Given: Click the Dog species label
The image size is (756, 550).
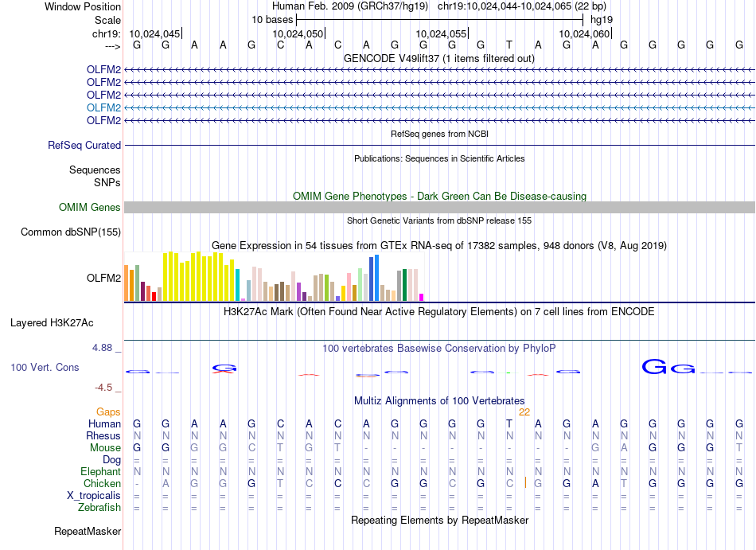Looking at the screenshot, I should point(112,460).
